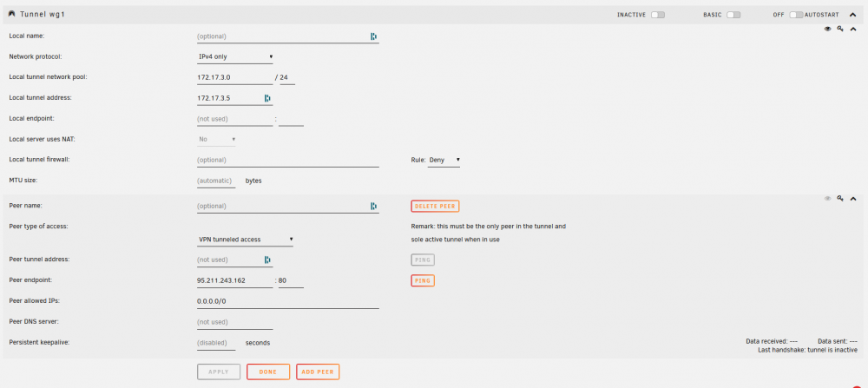Collapse the Tunnel wg1 header chevron
868x388 pixels.
pos(853,15)
